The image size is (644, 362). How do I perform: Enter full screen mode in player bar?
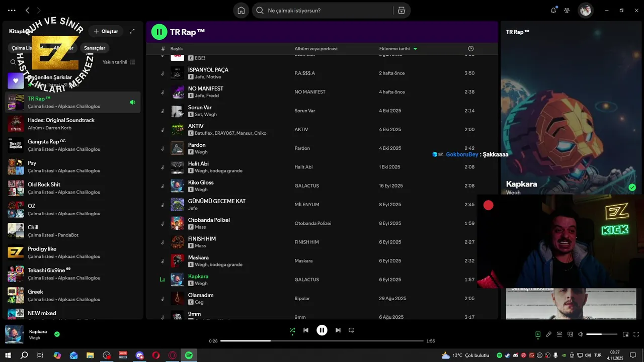click(x=636, y=334)
